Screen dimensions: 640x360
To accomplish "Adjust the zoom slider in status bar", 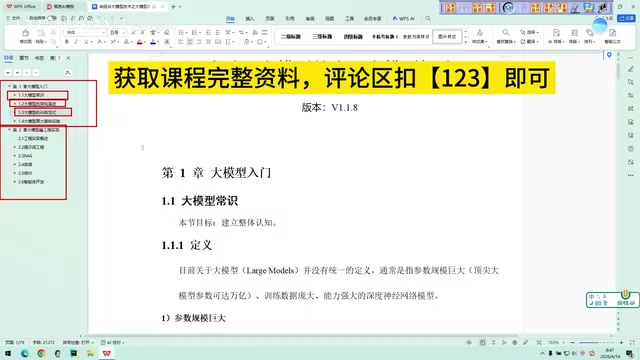I will 596,342.
